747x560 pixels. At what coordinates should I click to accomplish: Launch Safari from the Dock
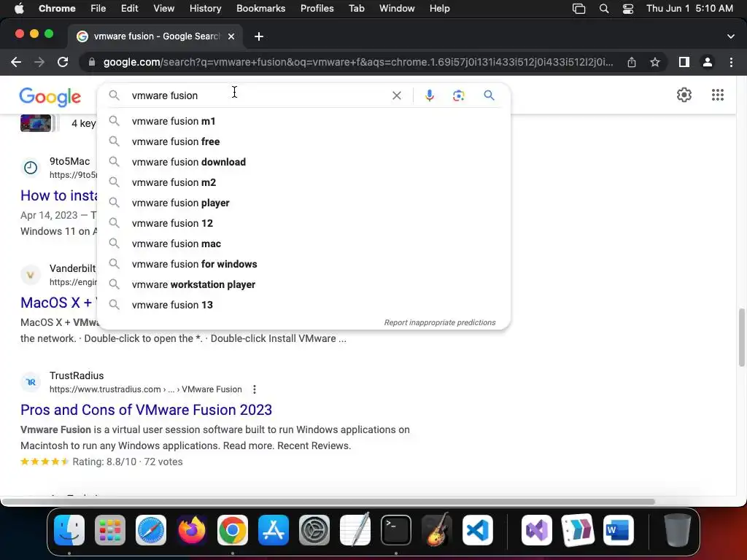tap(151, 530)
